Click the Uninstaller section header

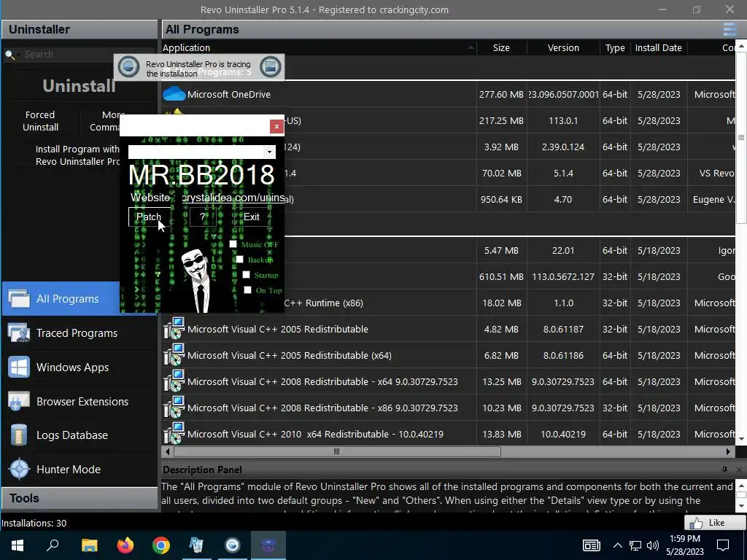coord(79,29)
